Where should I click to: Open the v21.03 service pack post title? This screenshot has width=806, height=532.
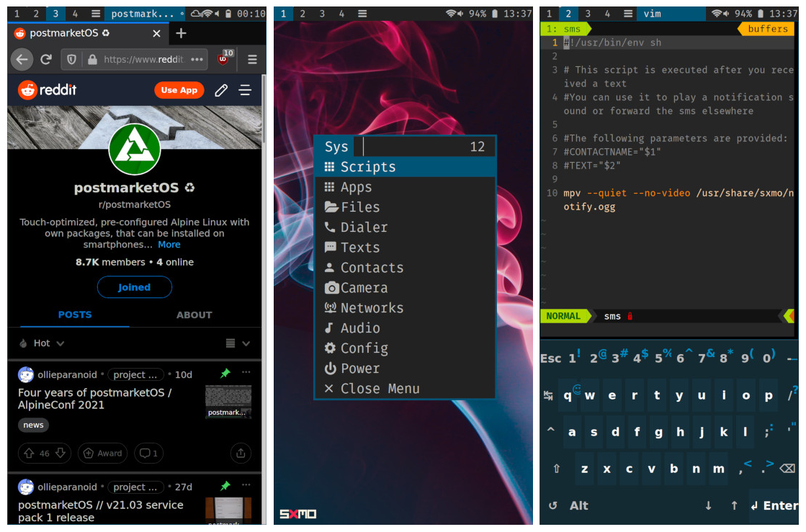click(x=101, y=511)
